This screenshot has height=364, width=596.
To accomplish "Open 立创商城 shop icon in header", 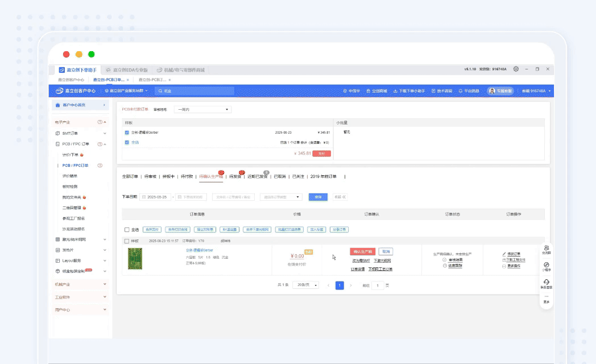I will (369, 91).
